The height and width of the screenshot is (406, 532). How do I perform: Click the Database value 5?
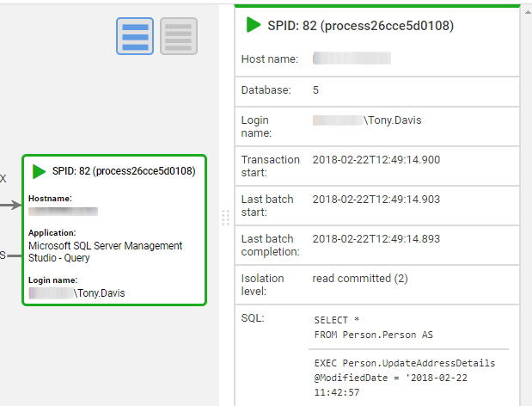[x=315, y=90]
